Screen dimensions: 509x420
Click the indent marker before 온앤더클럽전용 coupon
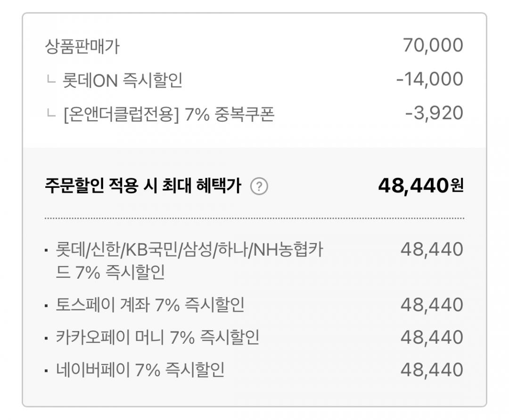50,113
